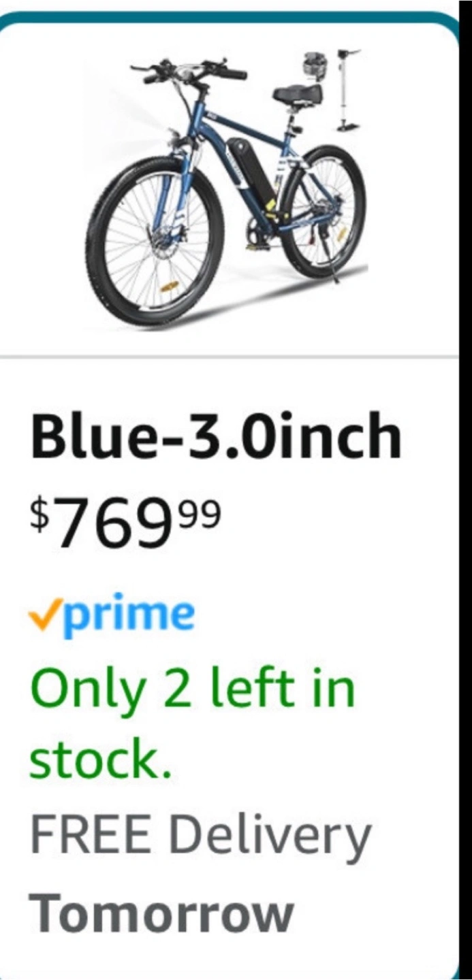
Task: Click the bike pump accessory in the product photo
Action: (349, 88)
